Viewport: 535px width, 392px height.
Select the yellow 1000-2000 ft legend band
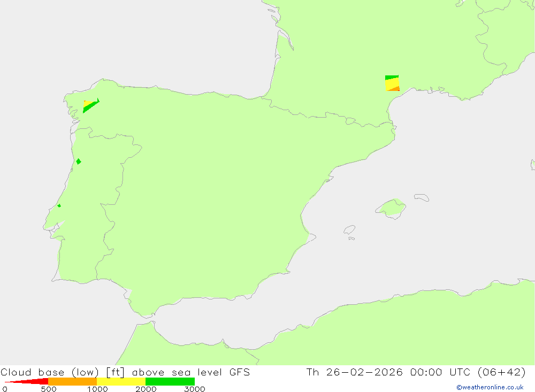[x=121, y=381]
